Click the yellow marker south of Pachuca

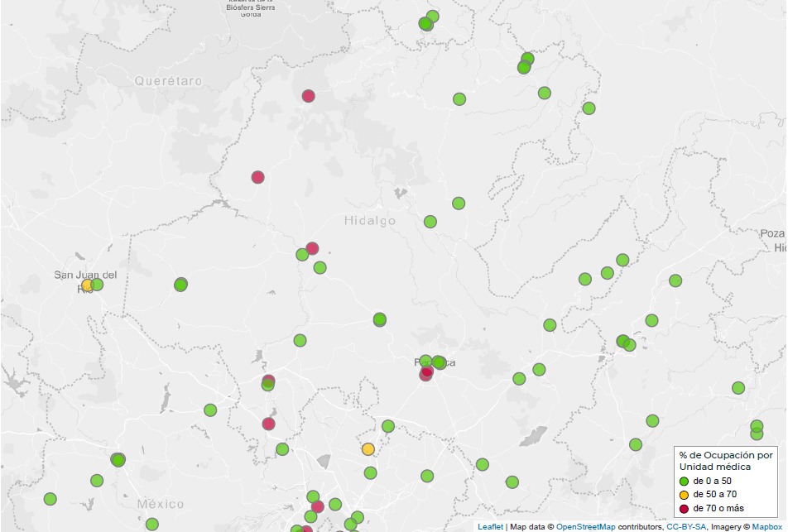(x=367, y=449)
